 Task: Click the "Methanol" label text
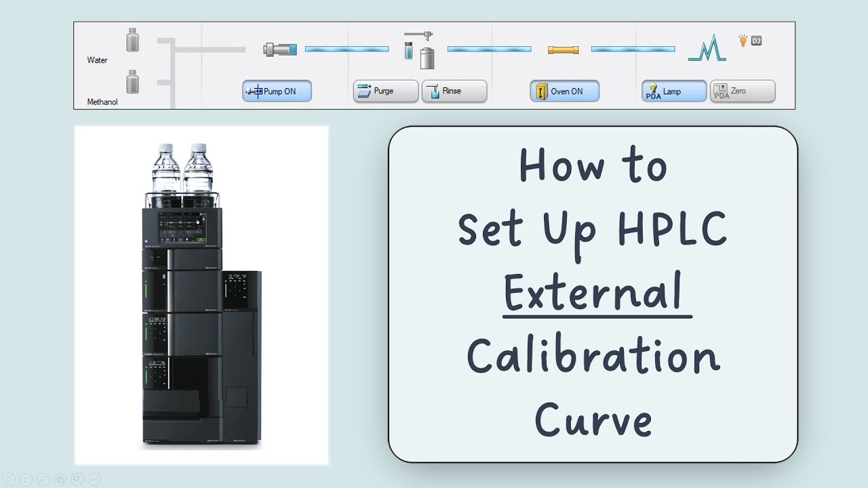point(102,102)
